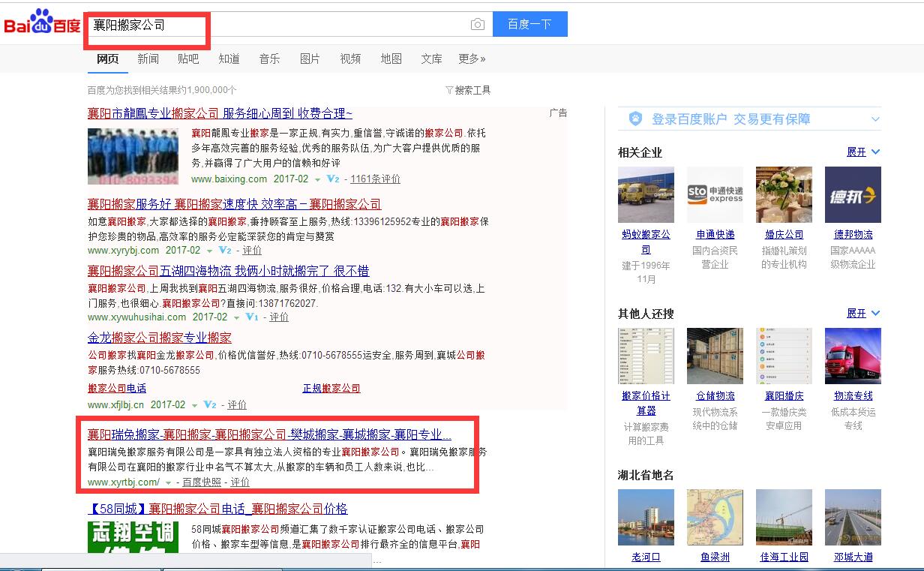Click 登录百度账户 shield icon
Viewport: 924px width, 571px height.
click(635, 119)
